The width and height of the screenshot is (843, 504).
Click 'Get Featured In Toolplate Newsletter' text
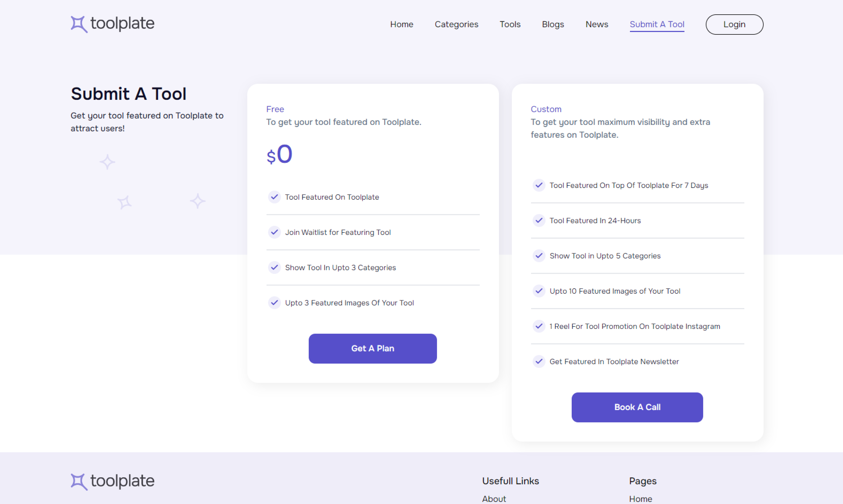point(614,362)
